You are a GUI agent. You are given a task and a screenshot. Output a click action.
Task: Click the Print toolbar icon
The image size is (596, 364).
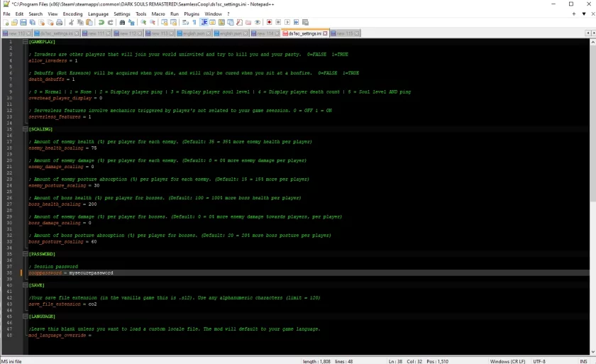pos(60,23)
